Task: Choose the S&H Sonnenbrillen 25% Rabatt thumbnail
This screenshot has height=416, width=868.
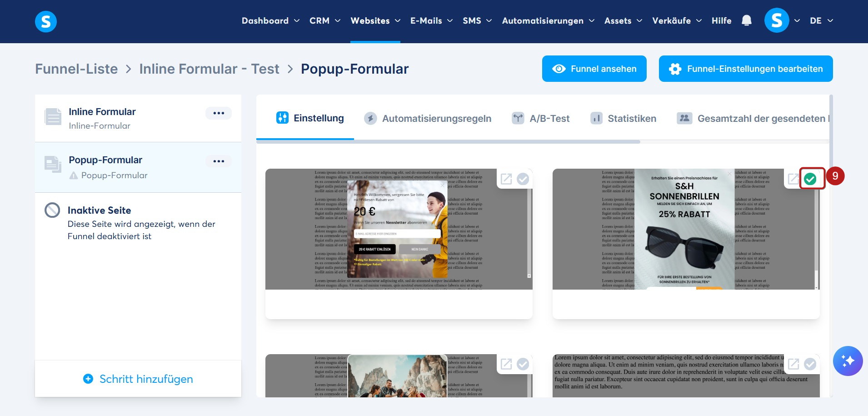Action: [686, 229]
